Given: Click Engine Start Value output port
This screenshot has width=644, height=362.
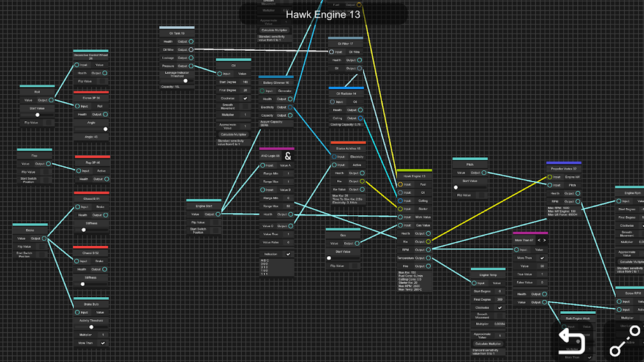Looking at the screenshot, I should click(219, 214).
